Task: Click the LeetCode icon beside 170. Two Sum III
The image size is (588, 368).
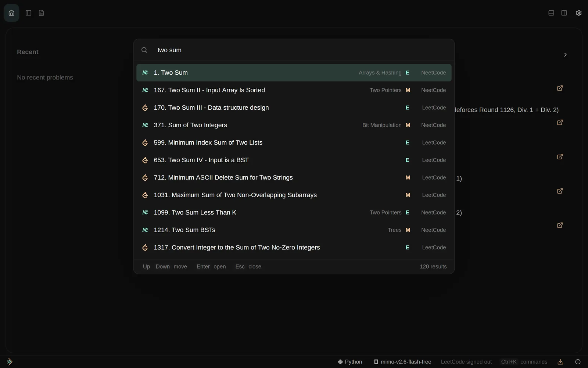Action: pos(145,108)
